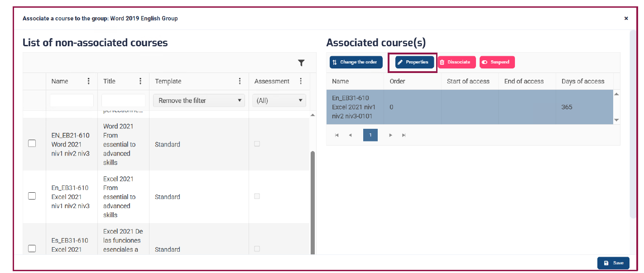Click the Name filter input field

(72, 100)
